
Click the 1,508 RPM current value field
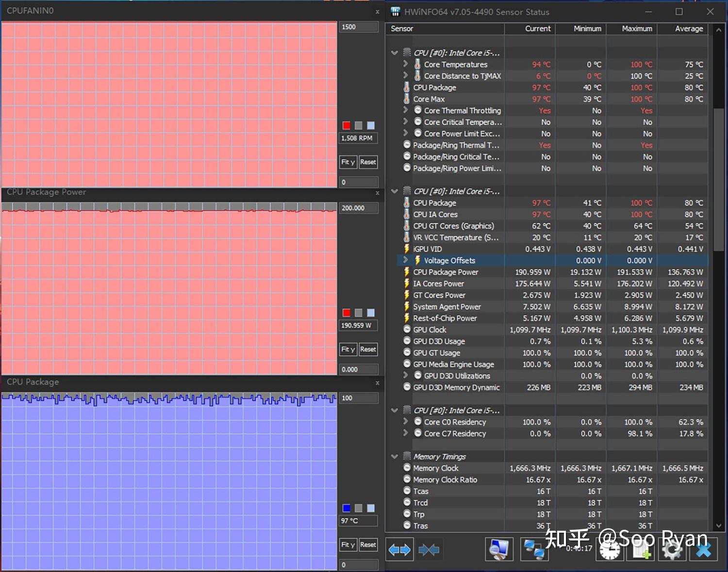(359, 138)
